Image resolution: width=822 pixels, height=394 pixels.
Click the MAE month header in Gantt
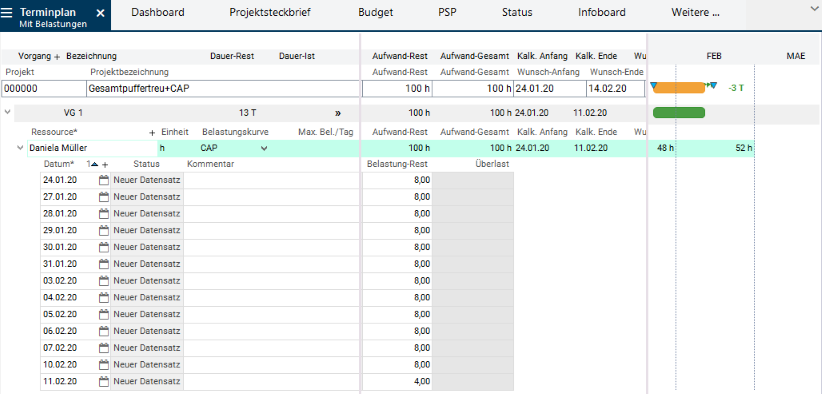tap(796, 56)
